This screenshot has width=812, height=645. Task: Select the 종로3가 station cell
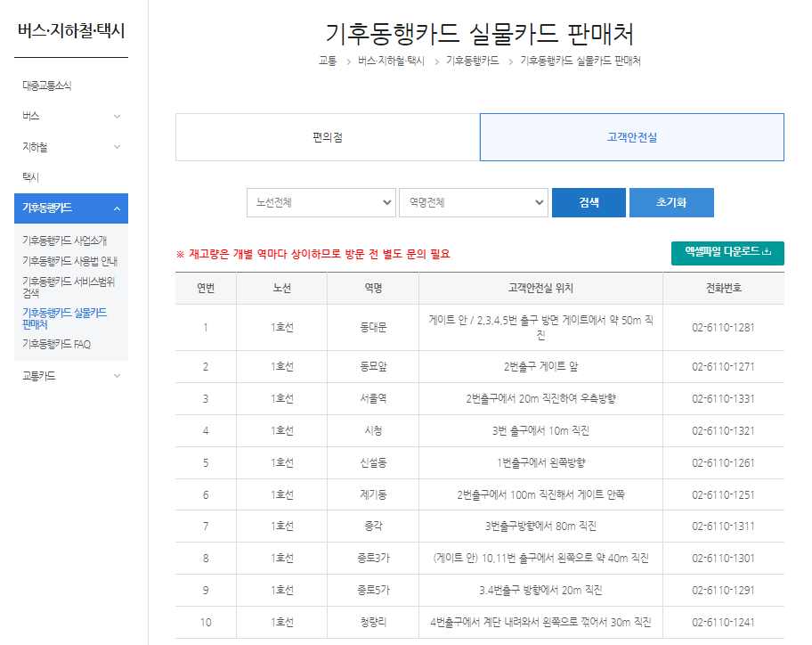tap(373, 559)
